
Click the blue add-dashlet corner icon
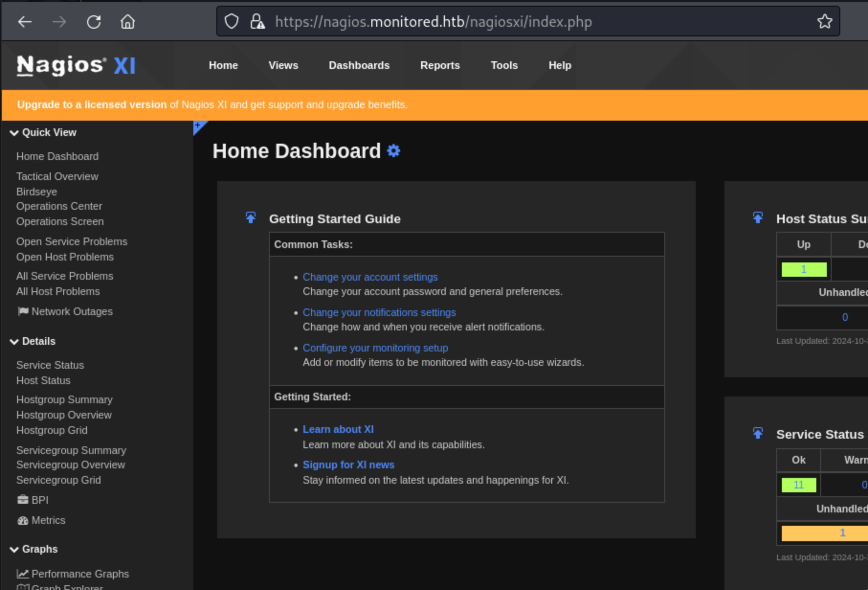(x=199, y=126)
